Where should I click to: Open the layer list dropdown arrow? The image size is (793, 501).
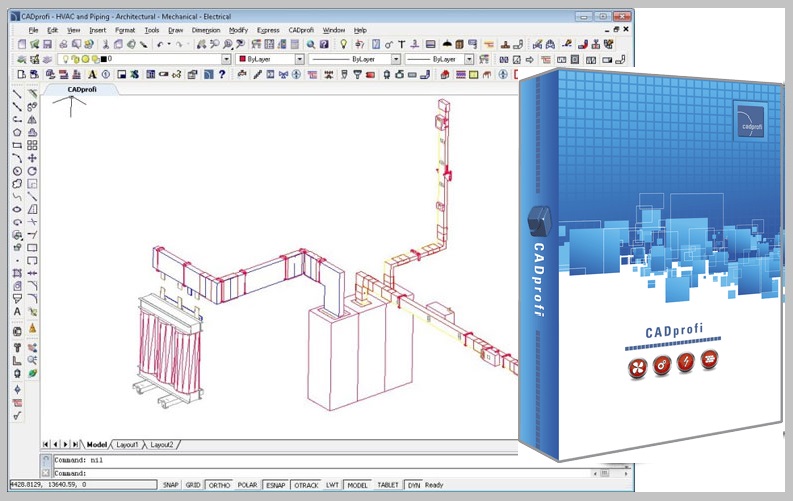(x=226, y=59)
